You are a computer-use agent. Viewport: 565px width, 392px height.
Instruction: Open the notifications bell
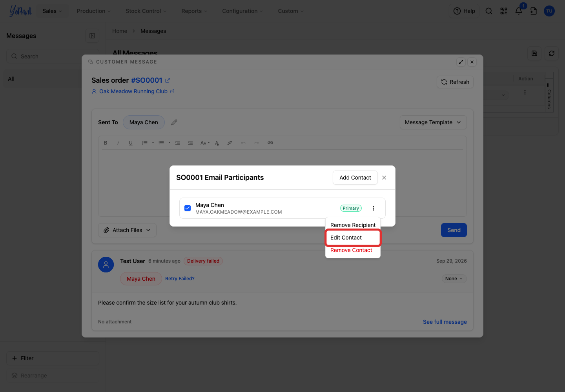pyautogui.click(x=519, y=11)
